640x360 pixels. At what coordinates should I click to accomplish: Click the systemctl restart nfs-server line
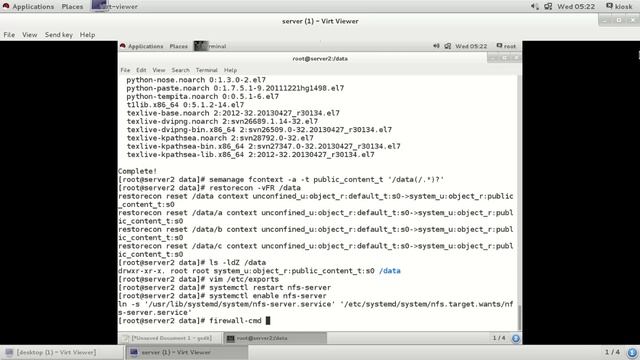tap(224, 288)
